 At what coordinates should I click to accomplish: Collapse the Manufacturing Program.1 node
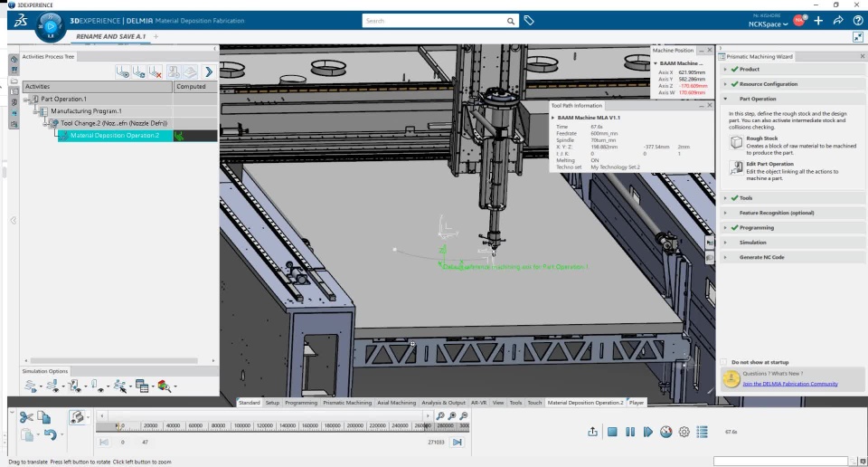pyautogui.click(x=36, y=111)
